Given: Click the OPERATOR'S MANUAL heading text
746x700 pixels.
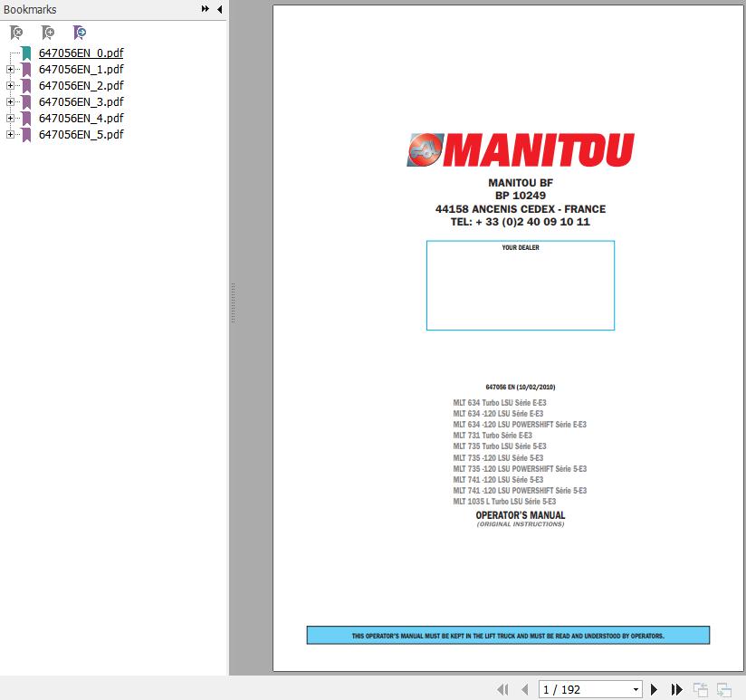Looking at the screenshot, I should 521,515.
